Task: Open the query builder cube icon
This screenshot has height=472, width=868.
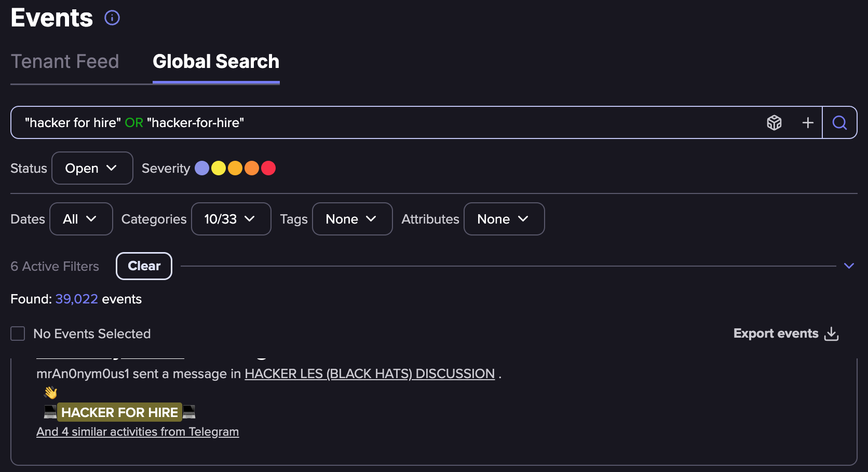Action: point(774,123)
